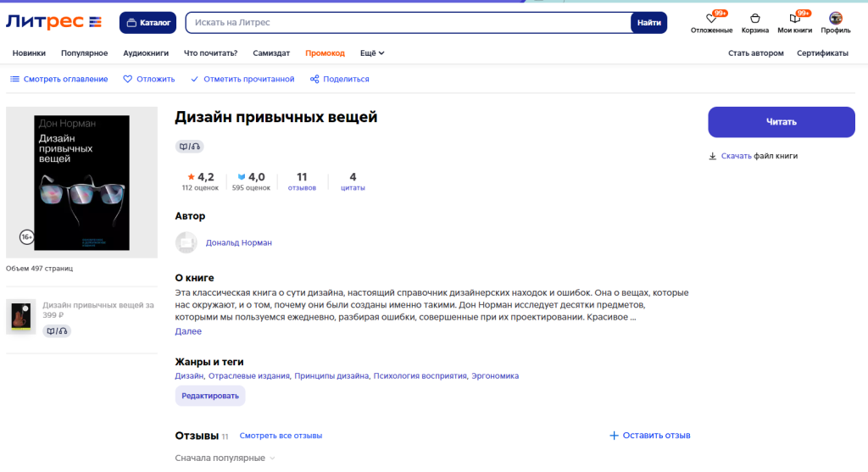Image resolution: width=868 pixels, height=472 pixels.
Task: Click Оставить отзыв plus button
Action: pyautogui.click(x=649, y=436)
